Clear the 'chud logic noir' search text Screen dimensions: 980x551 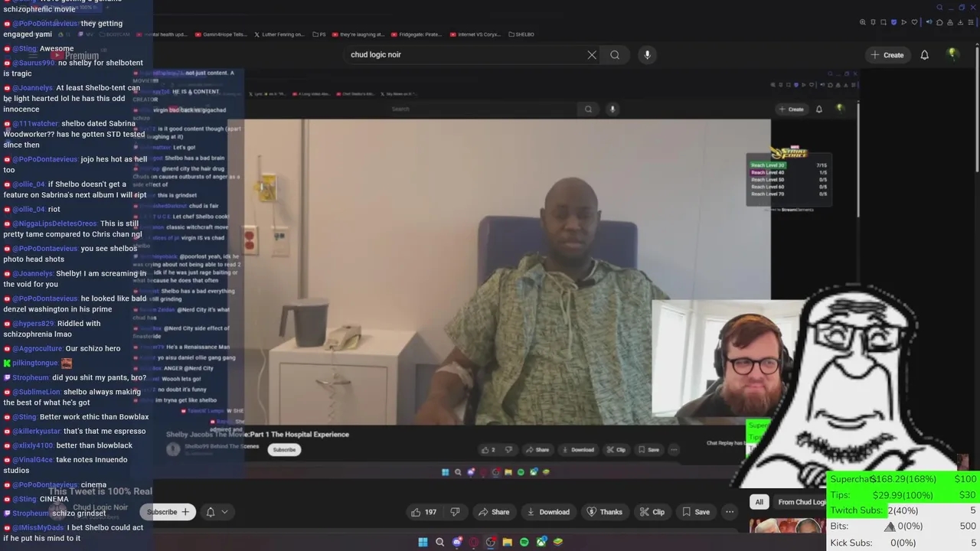592,55
